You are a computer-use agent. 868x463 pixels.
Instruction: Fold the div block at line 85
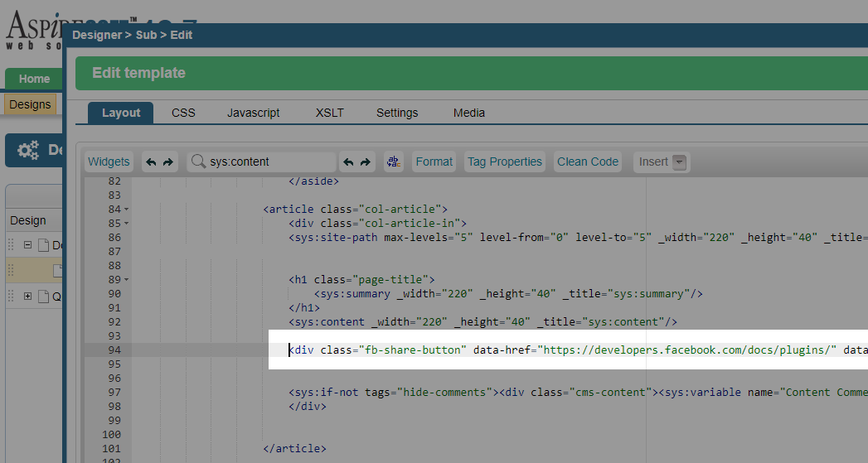pos(126,224)
